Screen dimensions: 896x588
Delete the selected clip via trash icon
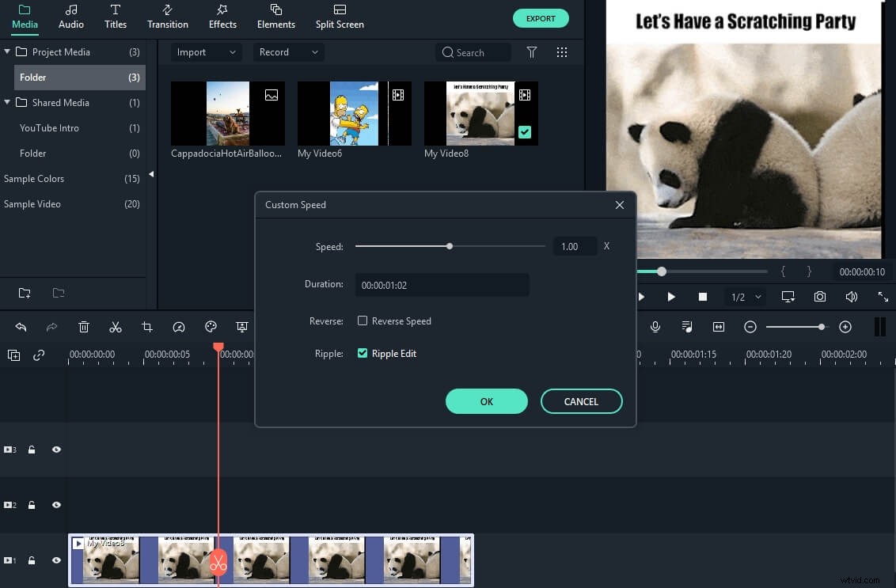[x=84, y=326]
